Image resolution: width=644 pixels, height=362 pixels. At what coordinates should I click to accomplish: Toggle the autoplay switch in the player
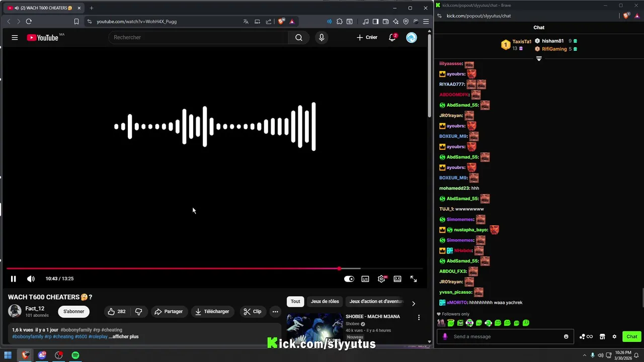tap(349, 279)
